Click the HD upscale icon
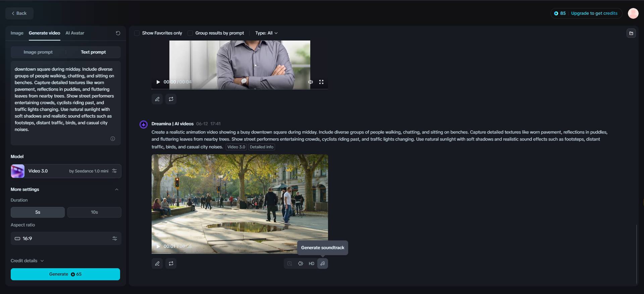 [311, 264]
